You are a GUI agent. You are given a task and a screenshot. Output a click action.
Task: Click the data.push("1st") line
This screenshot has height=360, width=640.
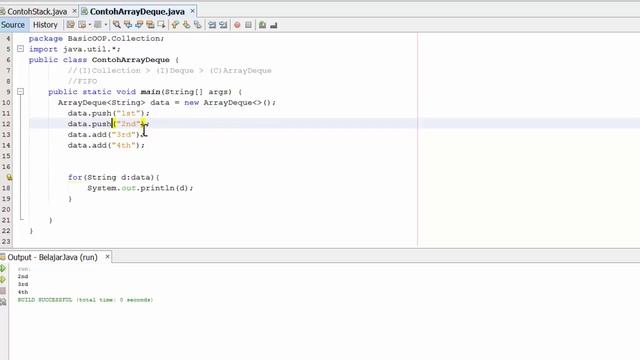pos(109,113)
